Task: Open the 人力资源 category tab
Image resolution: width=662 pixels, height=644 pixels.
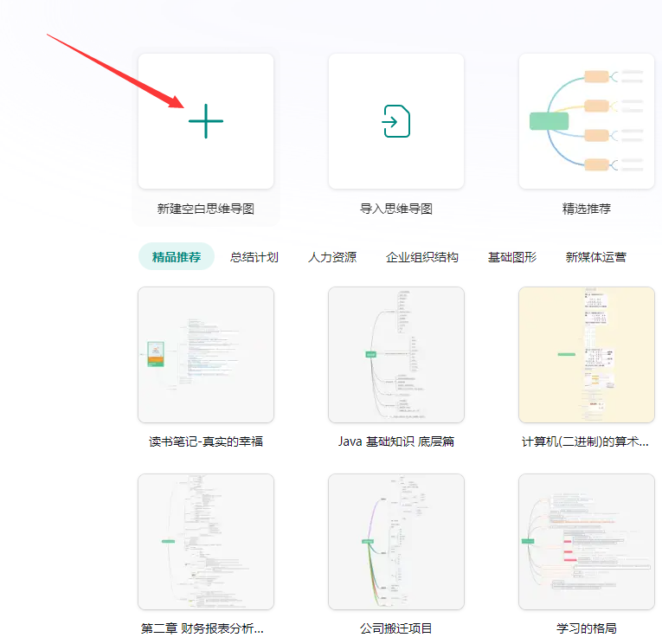Action: pyautogui.click(x=332, y=257)
